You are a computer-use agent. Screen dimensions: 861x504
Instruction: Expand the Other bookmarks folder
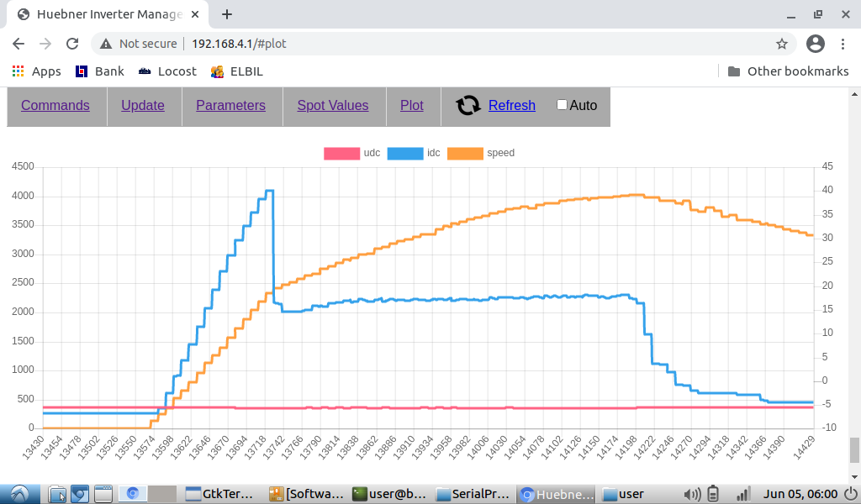coord(788,71)
